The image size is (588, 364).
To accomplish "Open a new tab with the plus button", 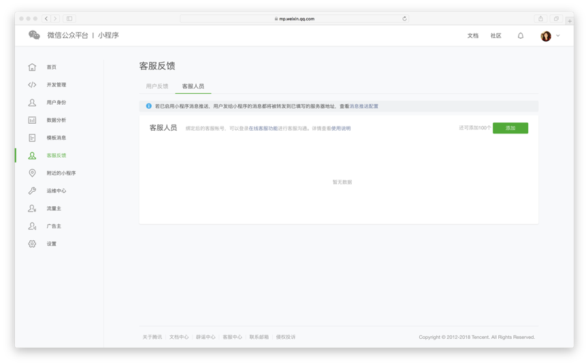I will pyautogui.click(x=570, y=21).
